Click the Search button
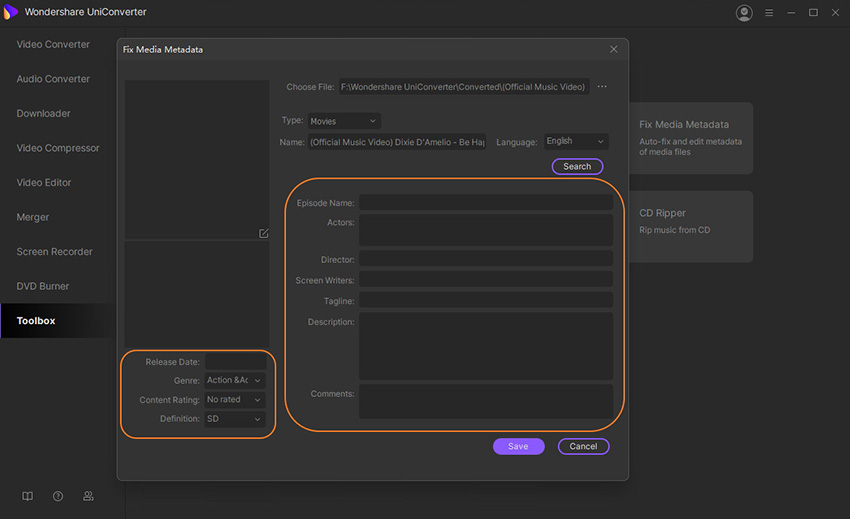This screenshot has height=519, width=850. point(577,166)
